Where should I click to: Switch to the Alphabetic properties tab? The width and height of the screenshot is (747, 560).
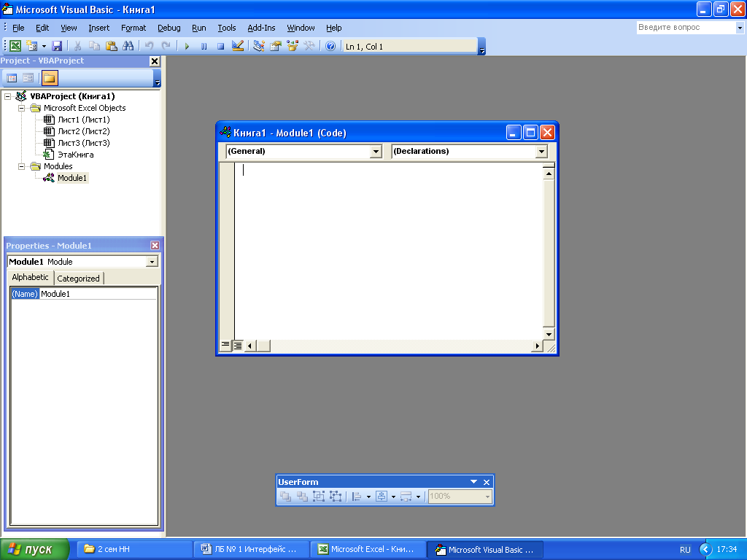pos(30,277)
